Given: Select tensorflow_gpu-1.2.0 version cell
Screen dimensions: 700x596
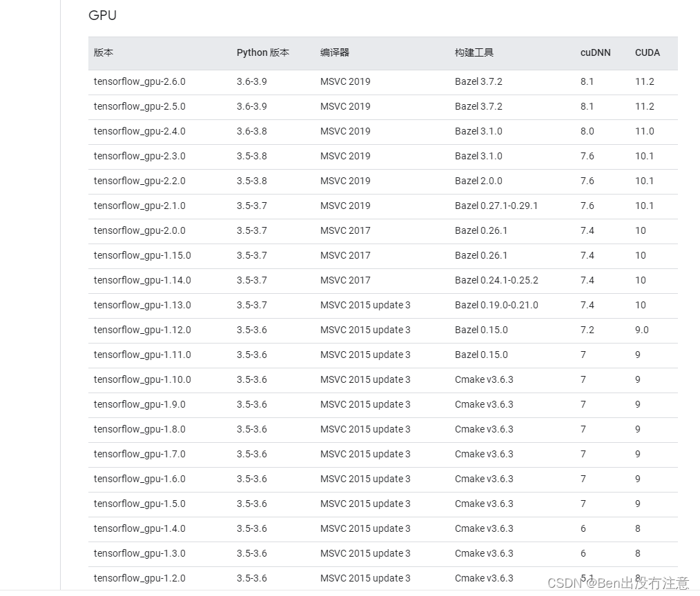Looking at the screenshot, I should [139, 579].
